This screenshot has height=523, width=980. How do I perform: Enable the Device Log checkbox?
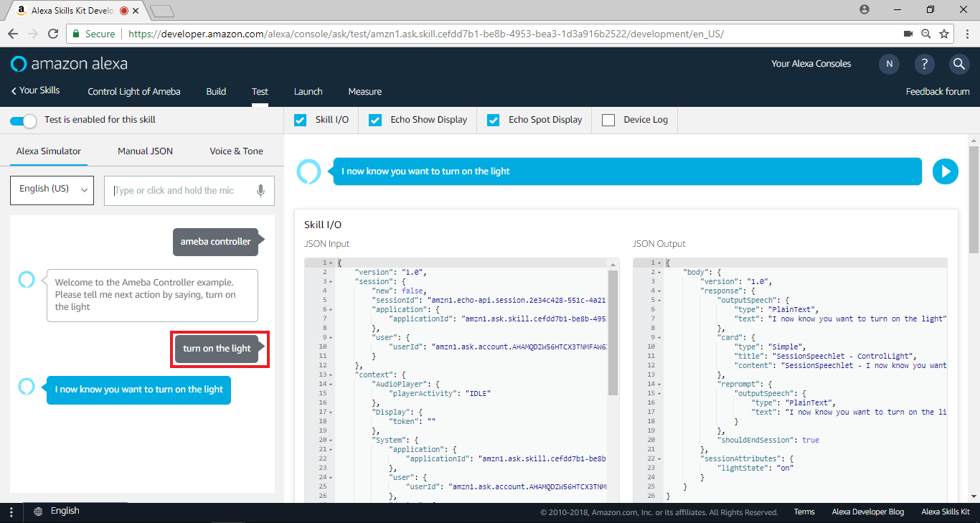(x=608, y=120)
